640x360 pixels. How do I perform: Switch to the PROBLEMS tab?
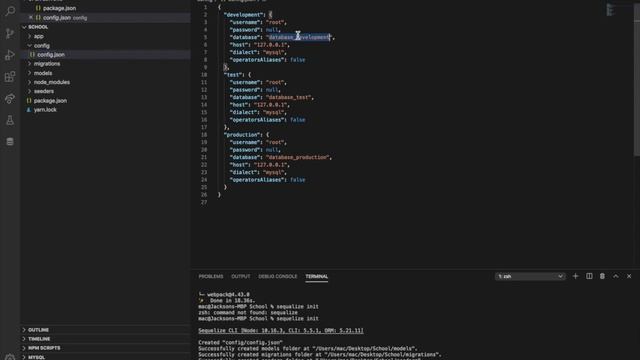click(x=211, y=276)
